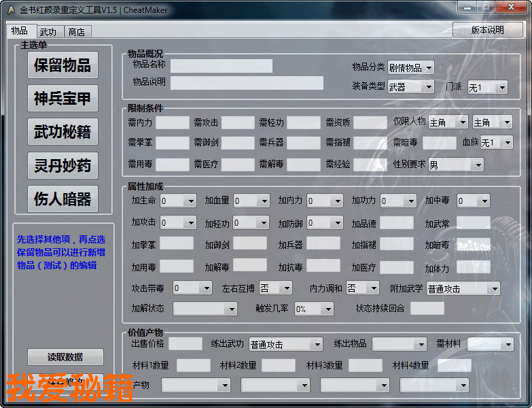Open the 商店 tab

coord(77,32)
